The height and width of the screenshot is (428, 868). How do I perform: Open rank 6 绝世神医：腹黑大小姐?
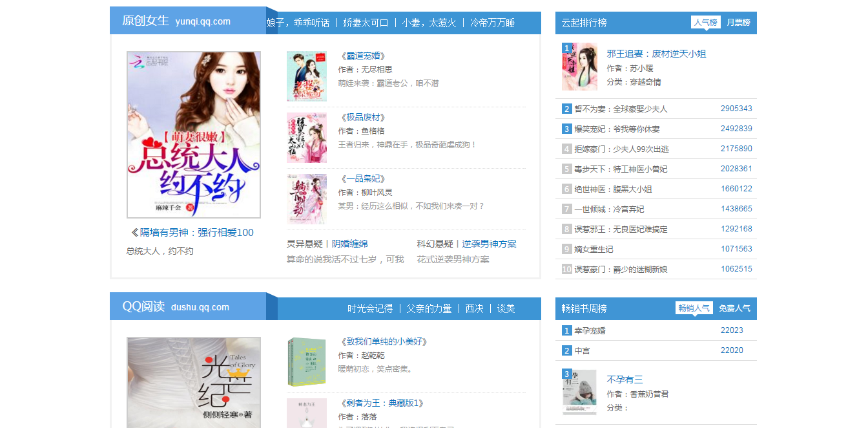tap(613, 189)
